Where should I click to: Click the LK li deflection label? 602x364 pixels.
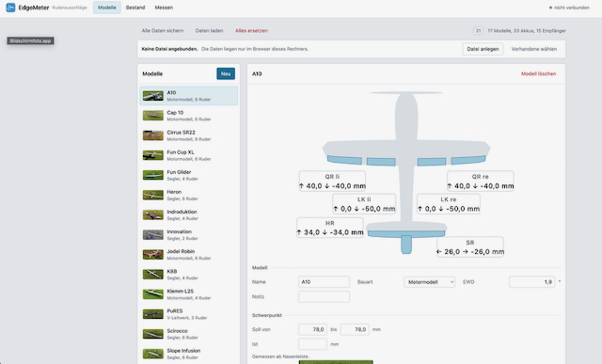[364, 204]
